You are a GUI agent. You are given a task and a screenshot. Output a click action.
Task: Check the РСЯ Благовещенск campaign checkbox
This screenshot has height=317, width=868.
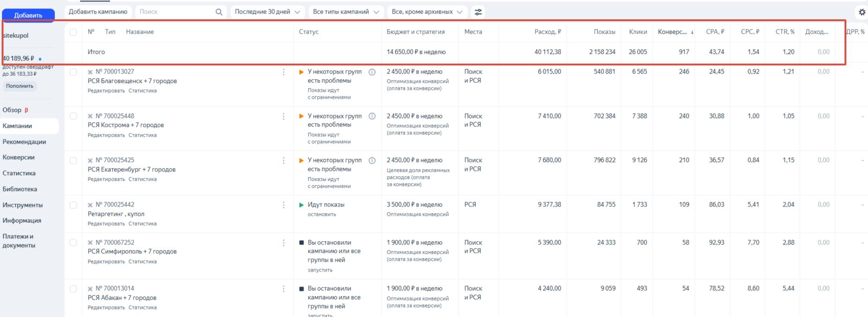(x=73, y=72)
